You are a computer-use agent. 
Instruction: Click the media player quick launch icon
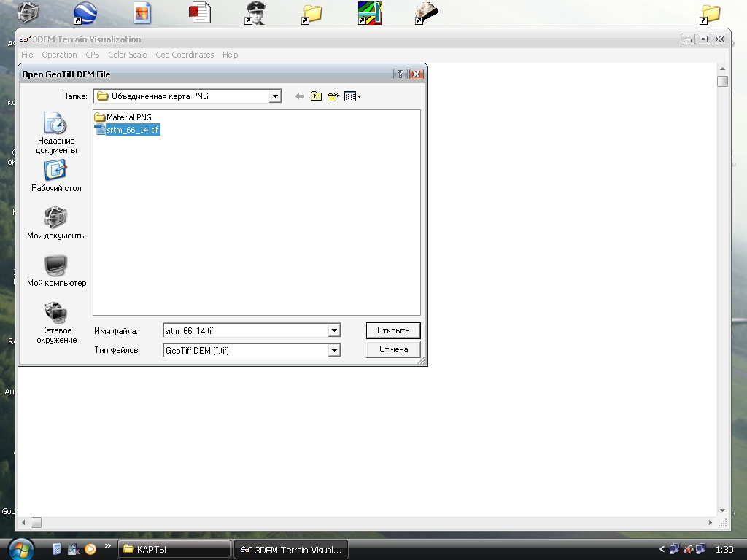90,550
